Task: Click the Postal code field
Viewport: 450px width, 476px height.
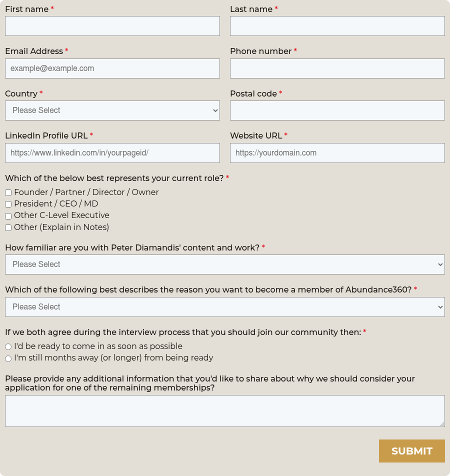Action: [337, 110]
